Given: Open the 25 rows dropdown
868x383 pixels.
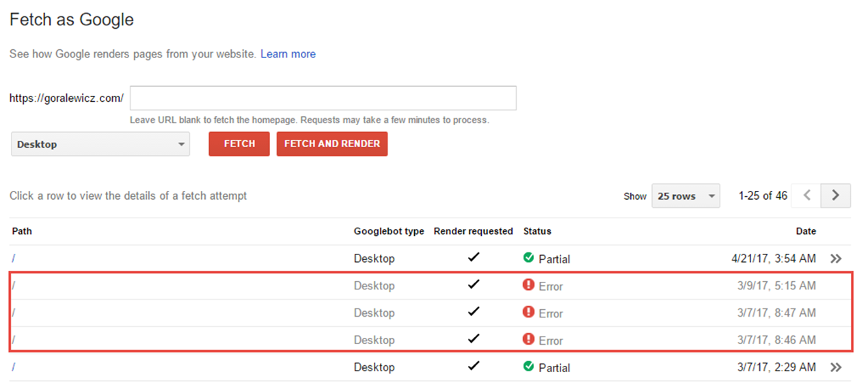Looking at the screenshot, I should click(686, 196).
